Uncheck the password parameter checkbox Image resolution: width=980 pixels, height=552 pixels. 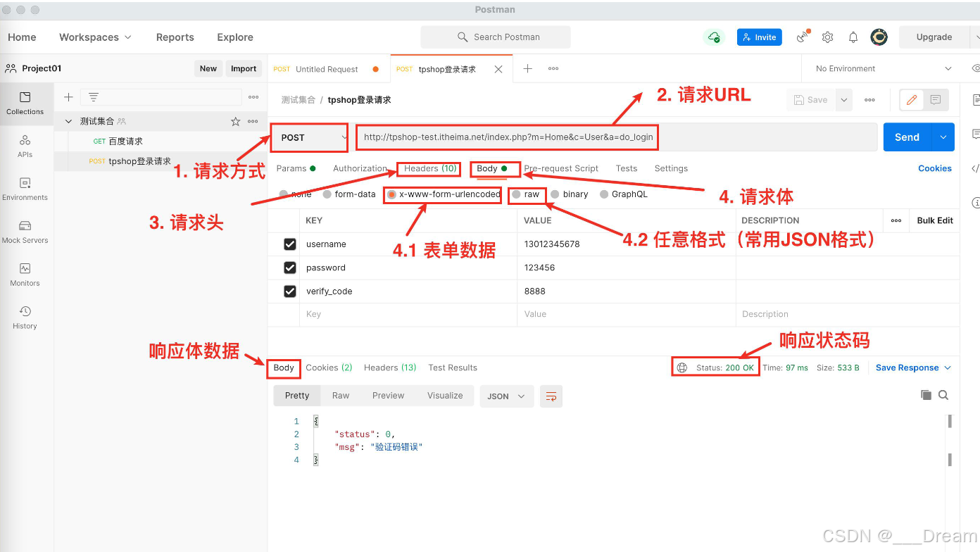(x=290, y=268)
